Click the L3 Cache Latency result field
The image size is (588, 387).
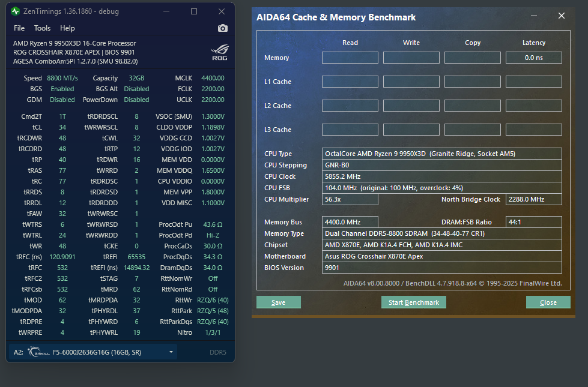click(533, 130)
